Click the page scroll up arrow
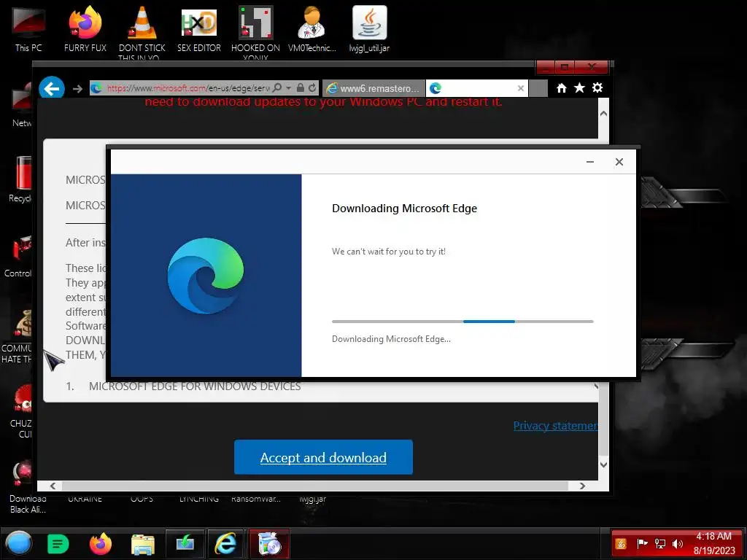 click(x=603, y=114)
